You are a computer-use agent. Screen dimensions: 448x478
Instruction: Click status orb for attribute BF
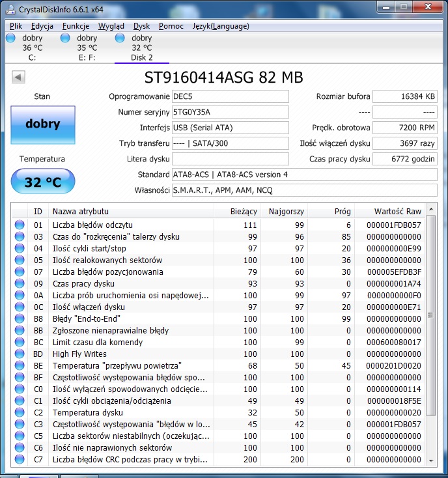coord(20,378)
